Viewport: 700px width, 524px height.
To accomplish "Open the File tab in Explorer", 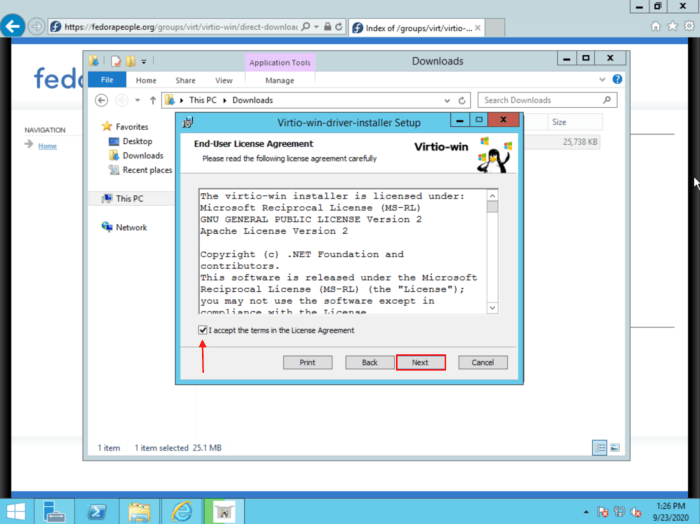I will [107, 80].
